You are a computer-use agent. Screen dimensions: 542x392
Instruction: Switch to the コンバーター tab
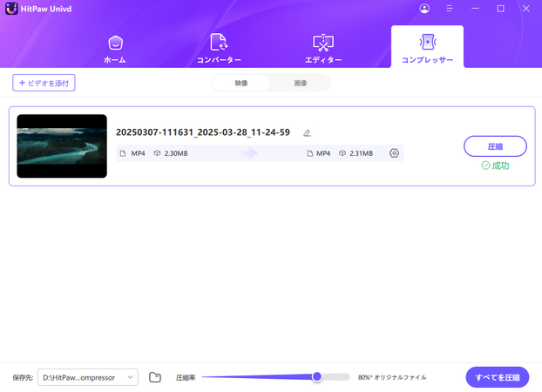(x=219, y=48)
